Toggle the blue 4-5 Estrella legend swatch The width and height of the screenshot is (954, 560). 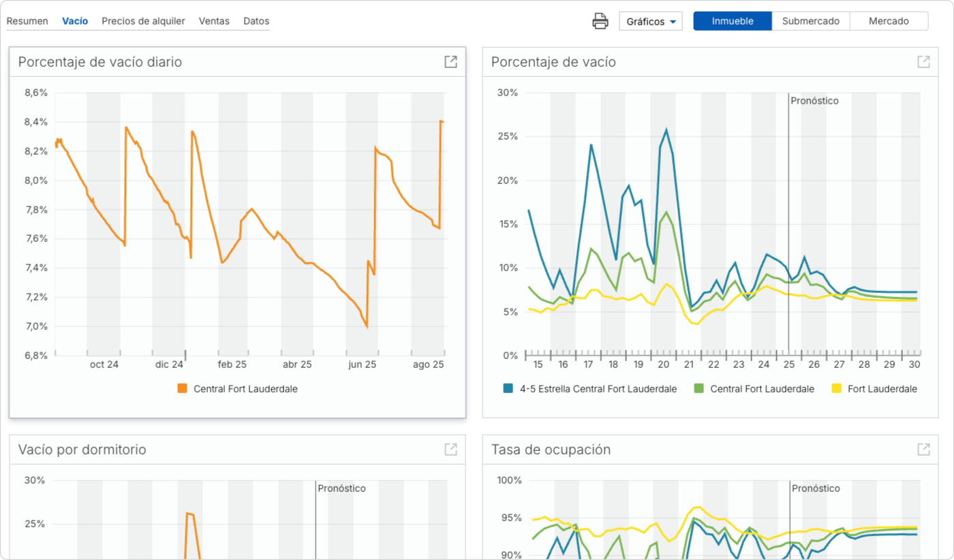coord(508,389)
